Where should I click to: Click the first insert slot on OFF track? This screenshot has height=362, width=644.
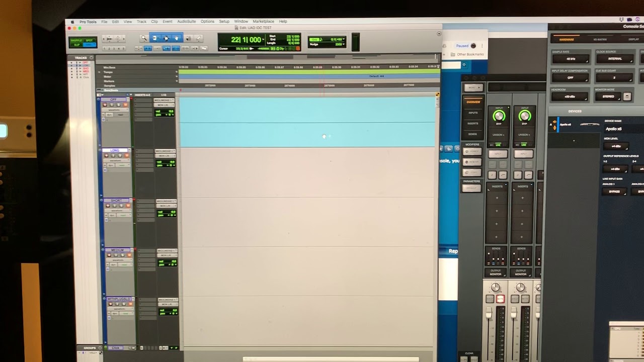(x=143, y=101)
